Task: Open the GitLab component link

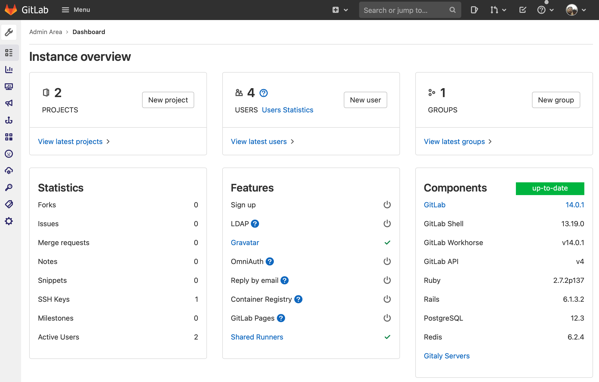Action: 434,205
